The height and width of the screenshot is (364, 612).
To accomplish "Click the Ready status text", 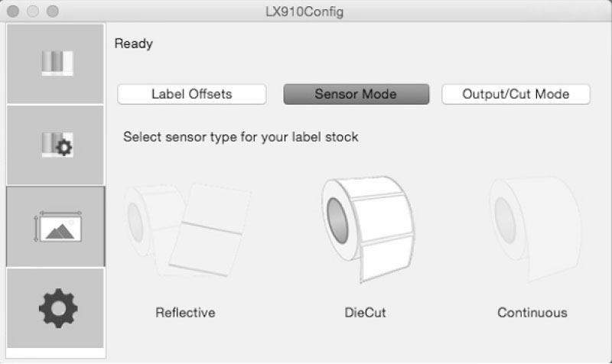I will click(133, 44).
